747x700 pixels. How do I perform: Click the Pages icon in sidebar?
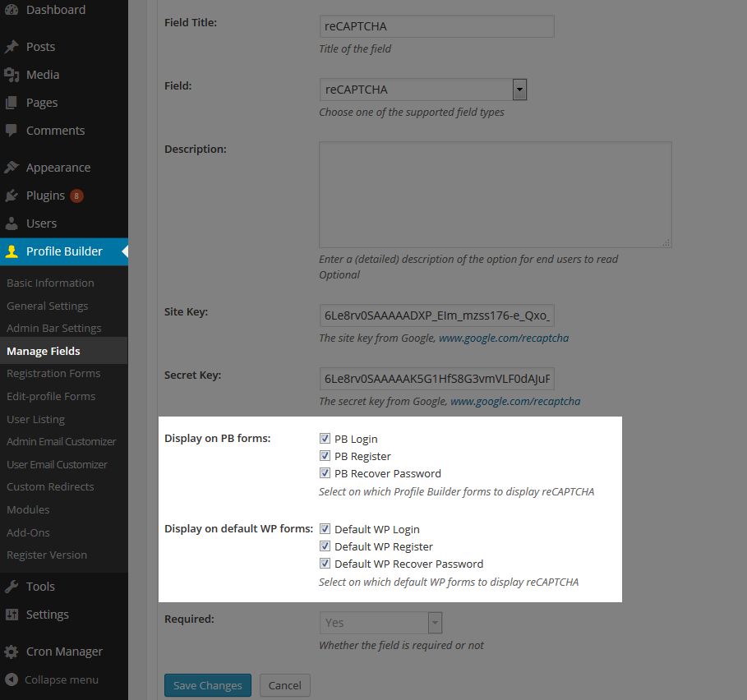(x=12, y=103)
